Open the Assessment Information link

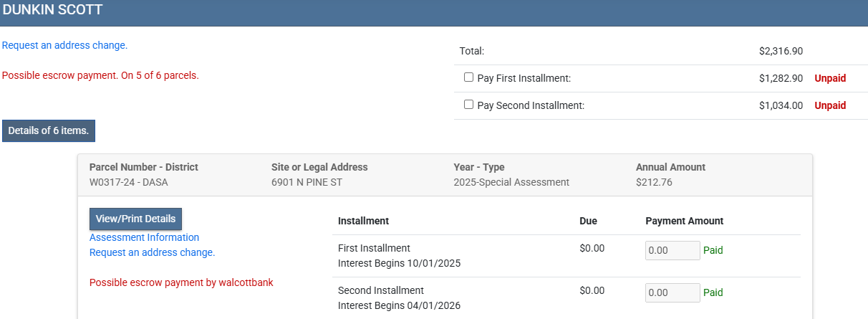click(x=144, y=237)
